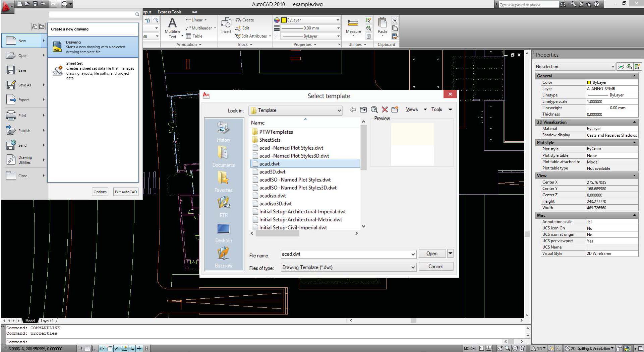Click the Options button in application menu
644x352 pixels.
[100, 192]
